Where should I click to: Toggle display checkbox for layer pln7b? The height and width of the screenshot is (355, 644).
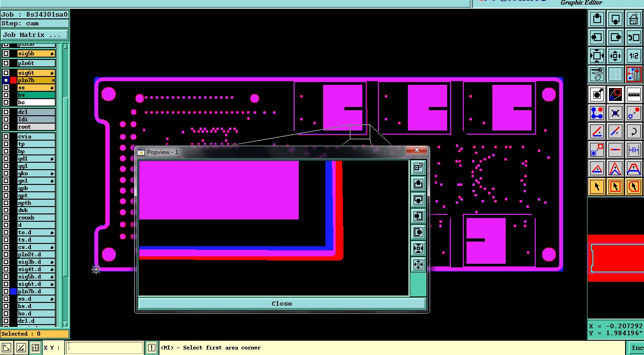[6, 80]
